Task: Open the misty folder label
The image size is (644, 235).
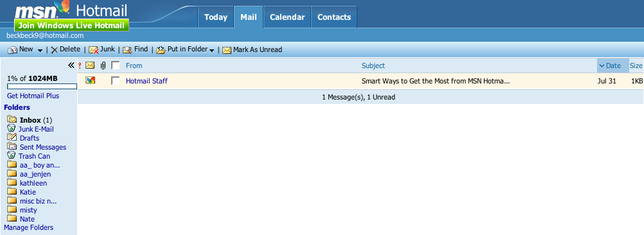Action: 28,211
